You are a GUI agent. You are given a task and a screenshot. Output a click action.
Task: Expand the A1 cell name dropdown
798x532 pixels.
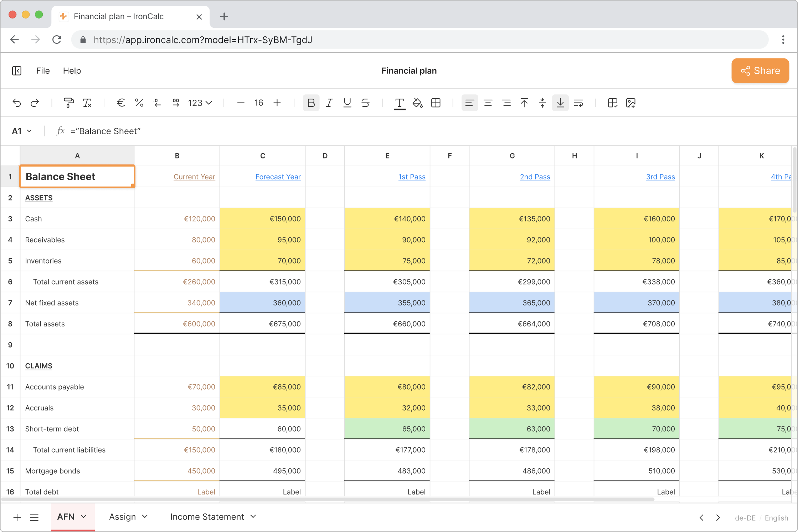[29, 131]
